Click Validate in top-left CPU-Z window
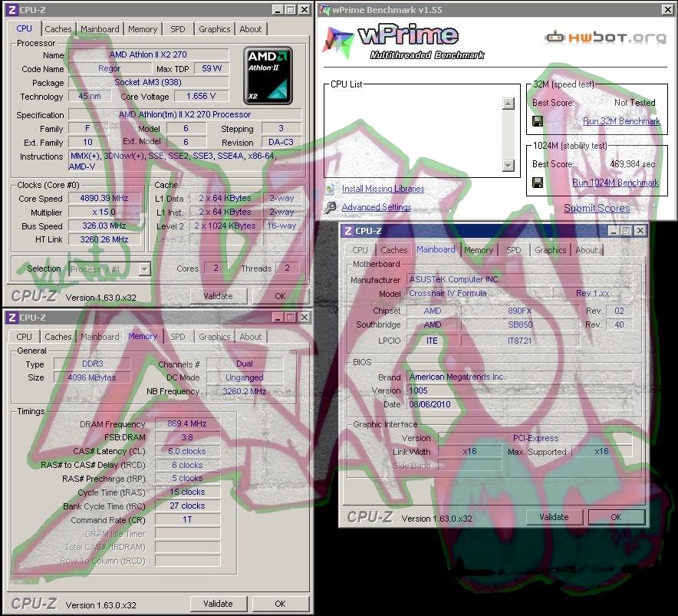This screenshot has height=616, width=678. [x=219, y=296]
